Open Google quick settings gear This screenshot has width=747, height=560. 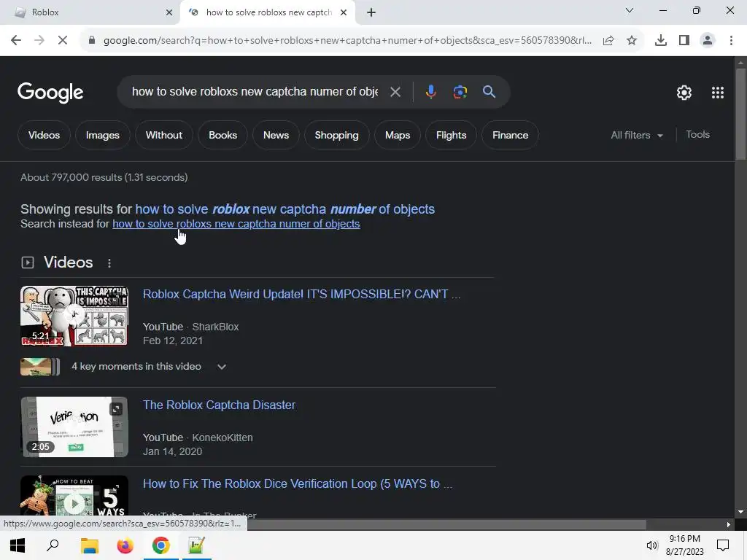pos(684,93)
